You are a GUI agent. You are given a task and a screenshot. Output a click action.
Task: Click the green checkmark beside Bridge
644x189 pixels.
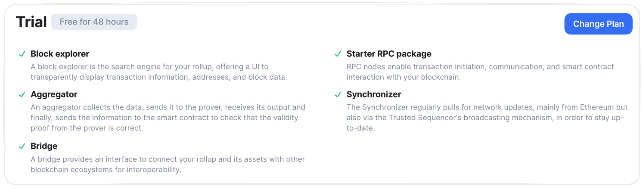[22, 146]
